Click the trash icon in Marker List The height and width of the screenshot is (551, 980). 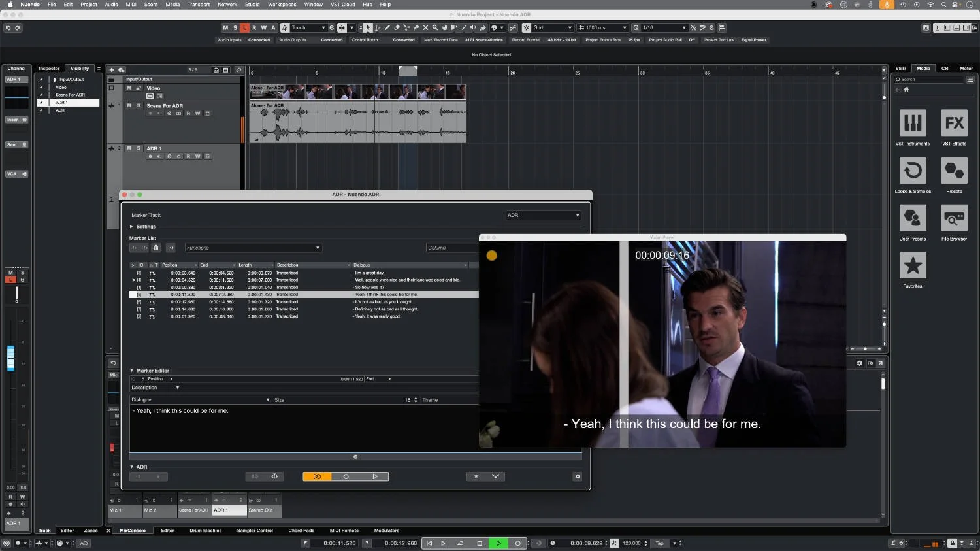pyautogui.click(x=155, y=248)
